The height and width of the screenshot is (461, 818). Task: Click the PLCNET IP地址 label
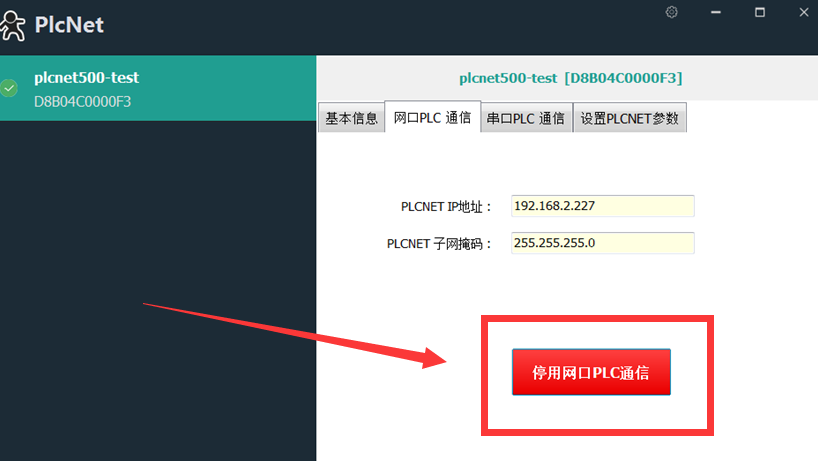(447, 207)
